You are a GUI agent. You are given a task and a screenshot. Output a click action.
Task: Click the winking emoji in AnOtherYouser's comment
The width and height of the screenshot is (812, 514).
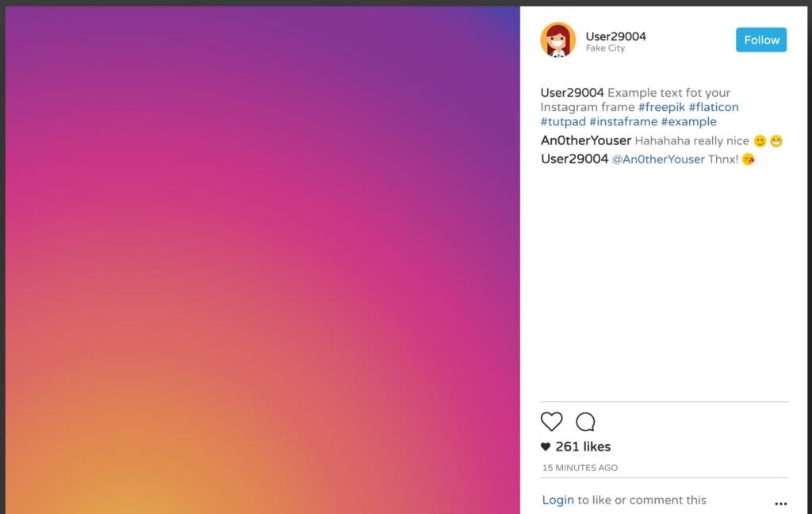[x=760, y=141]
